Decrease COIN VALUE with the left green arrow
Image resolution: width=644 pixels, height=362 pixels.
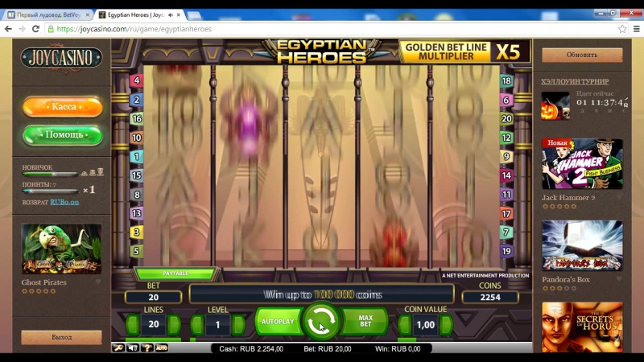(x=405, y=324)
